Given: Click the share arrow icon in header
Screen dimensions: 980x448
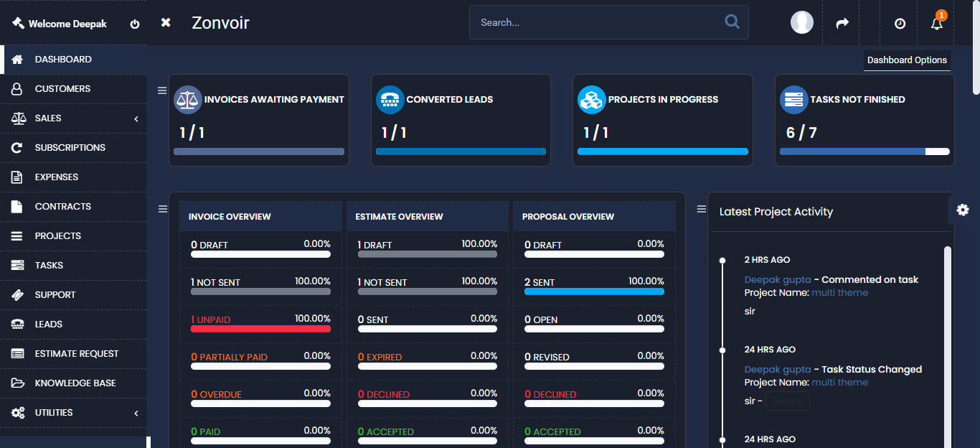Looking at the screenshot, I should coord(842,24).
